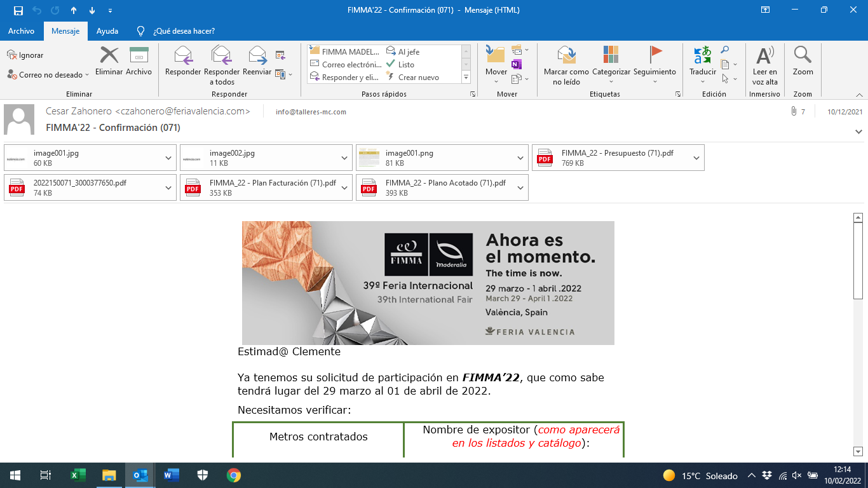
Task: Click the Responder reply icon
Action: point(183,55)
